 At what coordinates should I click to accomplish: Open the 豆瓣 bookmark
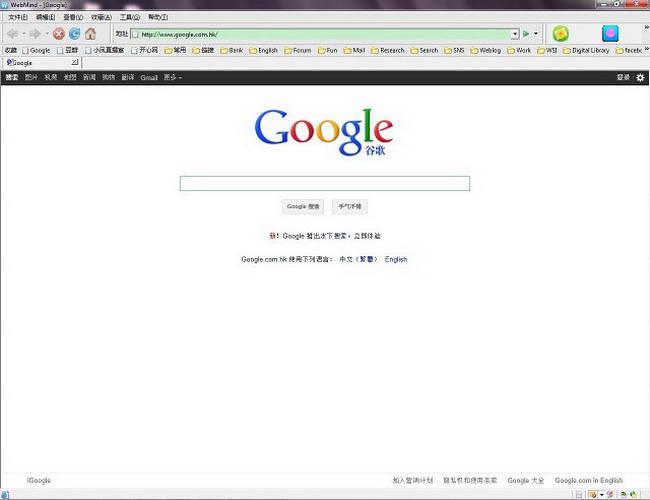[x=68, y=51]
